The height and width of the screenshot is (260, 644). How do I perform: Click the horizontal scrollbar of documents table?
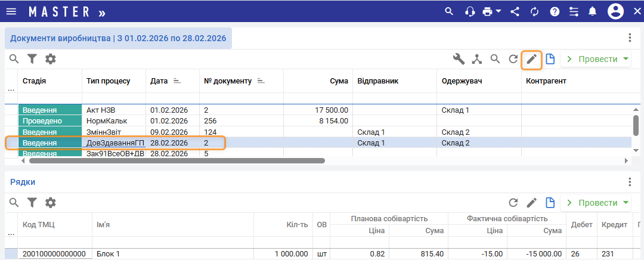177,160
